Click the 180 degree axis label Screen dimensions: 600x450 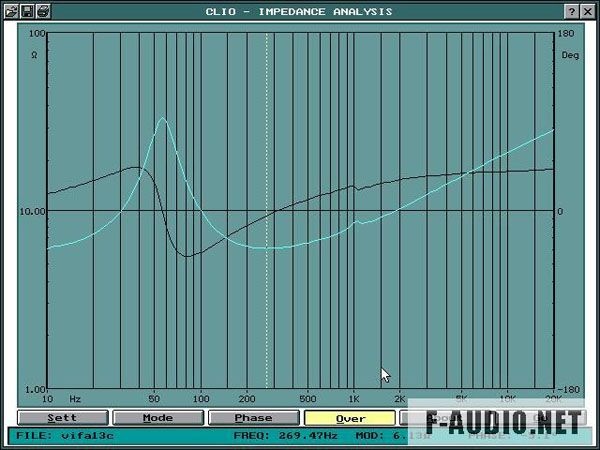pyautogui.click(x=566, y=34)
